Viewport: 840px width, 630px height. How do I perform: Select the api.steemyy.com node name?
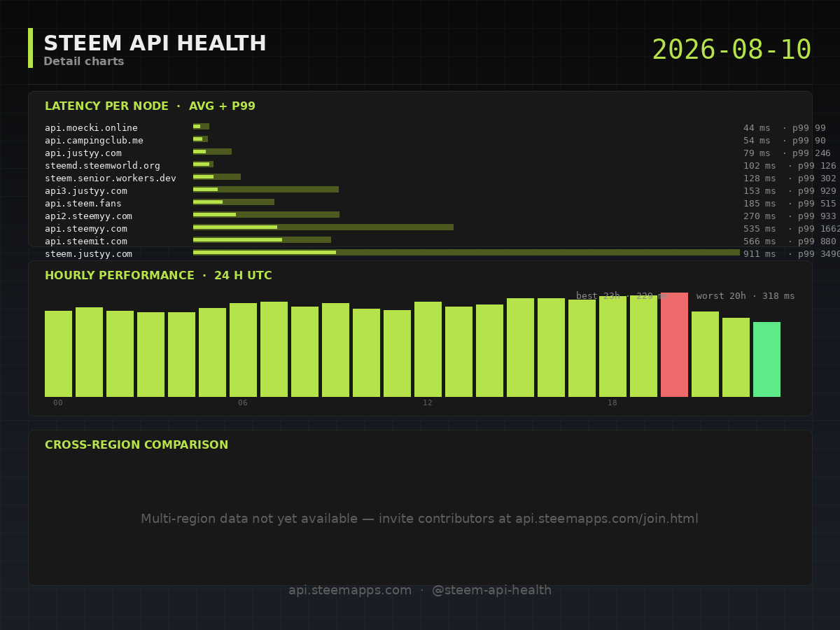coord(85,229)
